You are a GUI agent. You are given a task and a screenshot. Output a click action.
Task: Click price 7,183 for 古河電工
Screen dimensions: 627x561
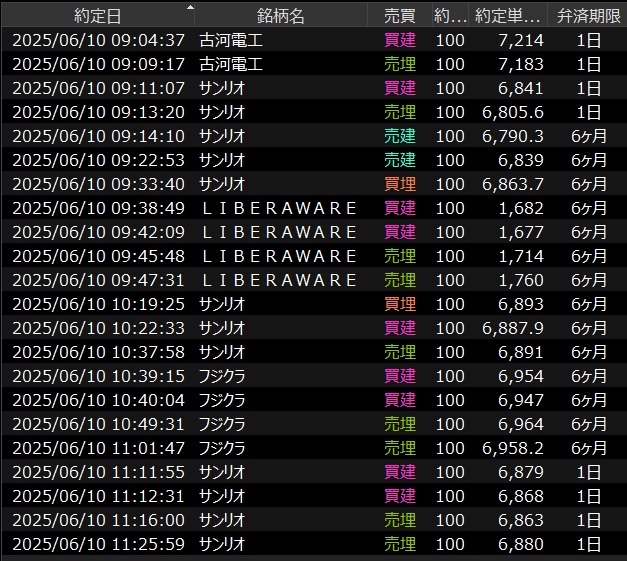tap(521, 64)
